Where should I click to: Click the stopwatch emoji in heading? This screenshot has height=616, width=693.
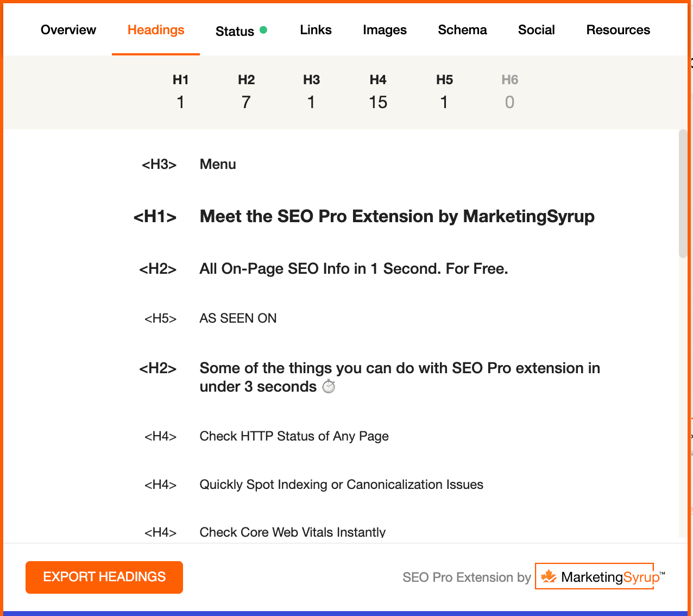pyautogui.click(x=329, y=387)
